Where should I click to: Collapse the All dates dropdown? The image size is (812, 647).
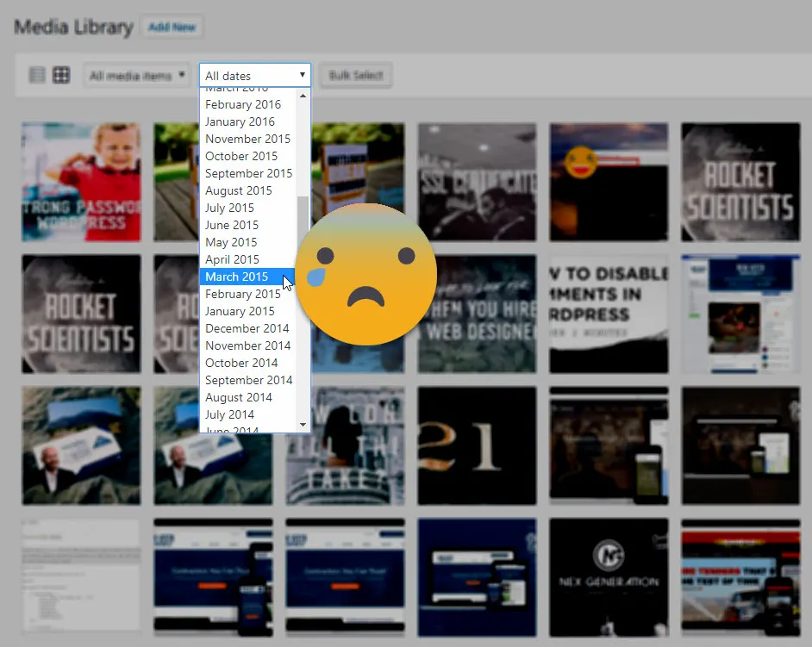[255, 76]
